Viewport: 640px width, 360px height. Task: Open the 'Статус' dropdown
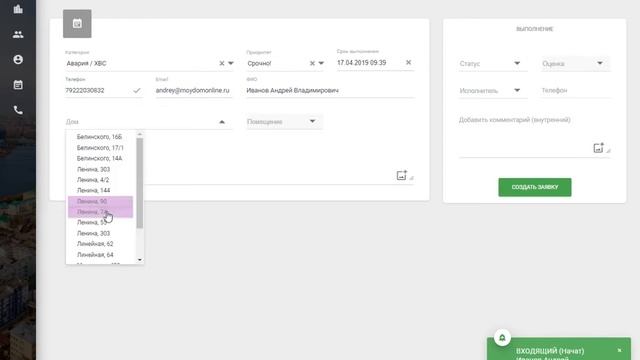click(493, 64)
